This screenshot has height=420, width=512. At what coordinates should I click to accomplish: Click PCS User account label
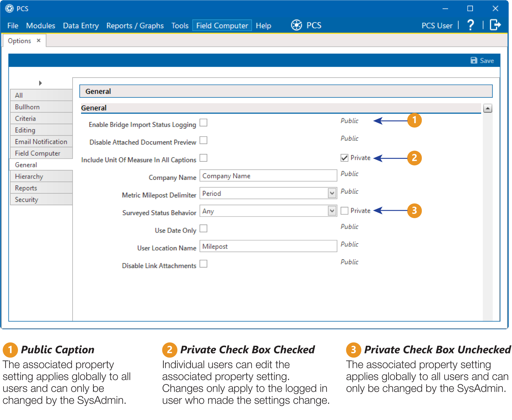437,26
